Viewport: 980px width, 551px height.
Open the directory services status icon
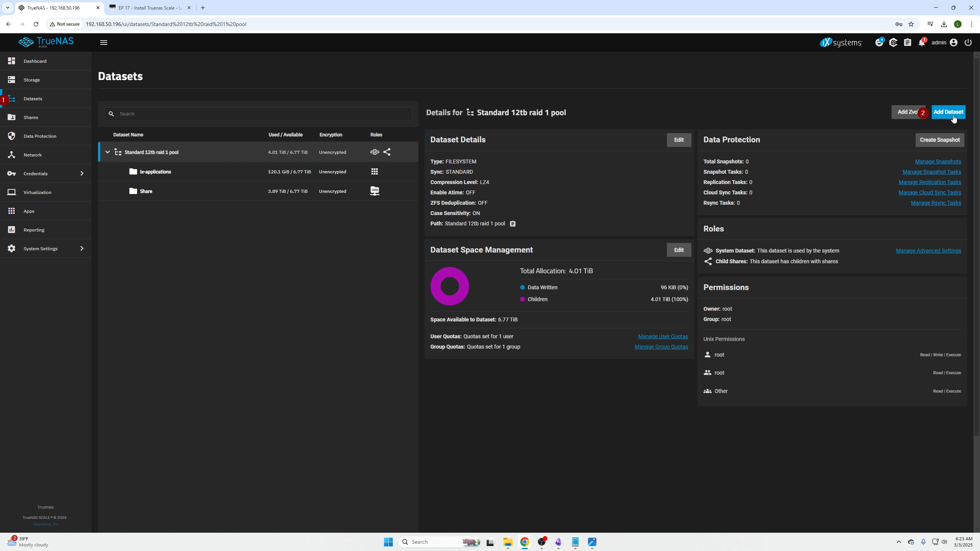tap(893, 42)
